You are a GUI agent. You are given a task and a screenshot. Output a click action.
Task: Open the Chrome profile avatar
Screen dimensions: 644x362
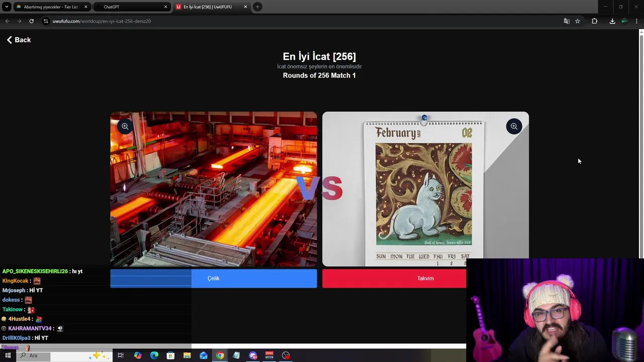tap(624, 21)
